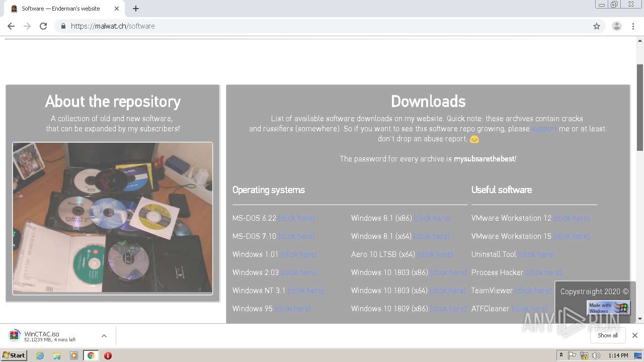The image size is (644, 362).
Task: Open the network tray icon
Action: click(584, 355)
